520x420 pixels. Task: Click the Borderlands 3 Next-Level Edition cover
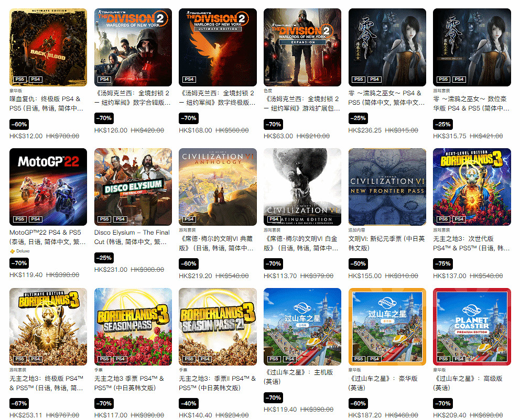tap(472, 187)
